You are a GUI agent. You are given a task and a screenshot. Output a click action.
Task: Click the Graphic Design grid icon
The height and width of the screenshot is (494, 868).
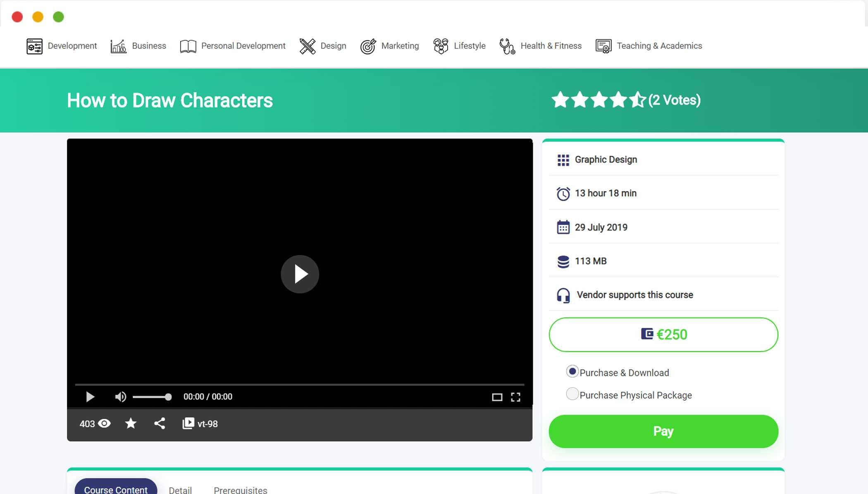[x=563, y=160]
